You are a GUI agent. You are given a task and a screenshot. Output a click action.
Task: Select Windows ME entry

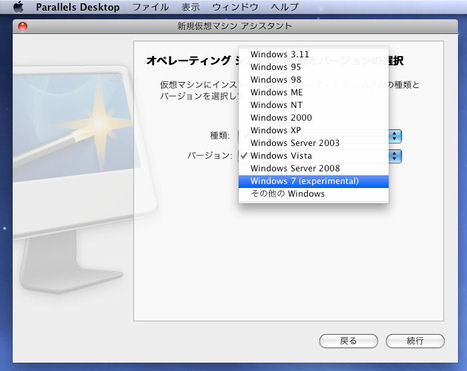[x=314, y=92]
